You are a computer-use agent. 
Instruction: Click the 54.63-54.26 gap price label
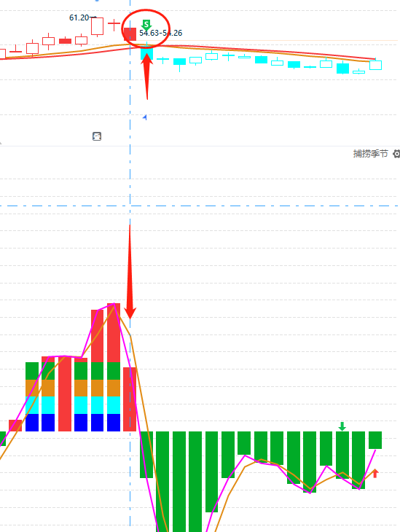(x=161, y=33)
